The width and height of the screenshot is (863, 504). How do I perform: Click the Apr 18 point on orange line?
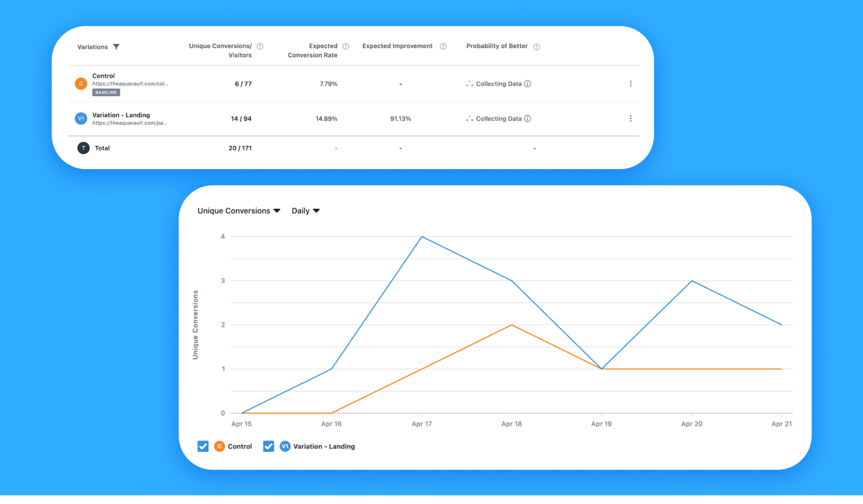click(512, 325)
